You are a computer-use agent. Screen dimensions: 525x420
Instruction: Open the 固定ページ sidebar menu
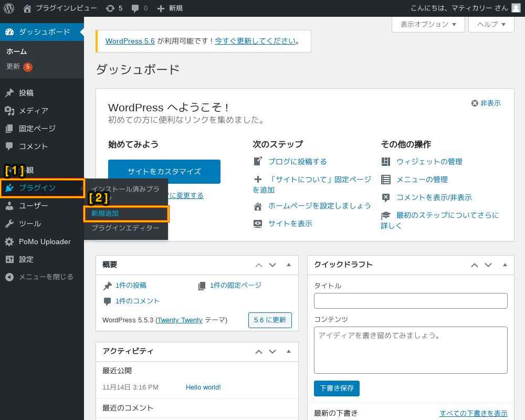pos(42,128)
